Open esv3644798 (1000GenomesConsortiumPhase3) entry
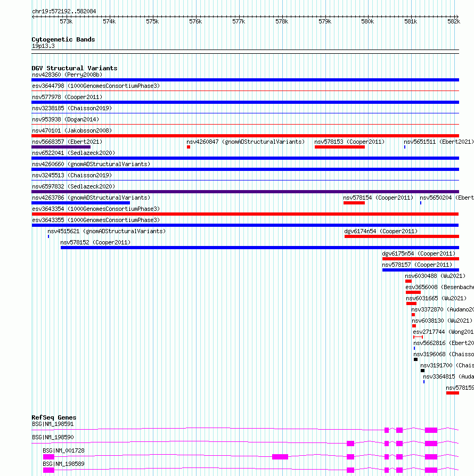Image resolution: width=474 pixels, height=476 pixels. (x=96, y=86)
